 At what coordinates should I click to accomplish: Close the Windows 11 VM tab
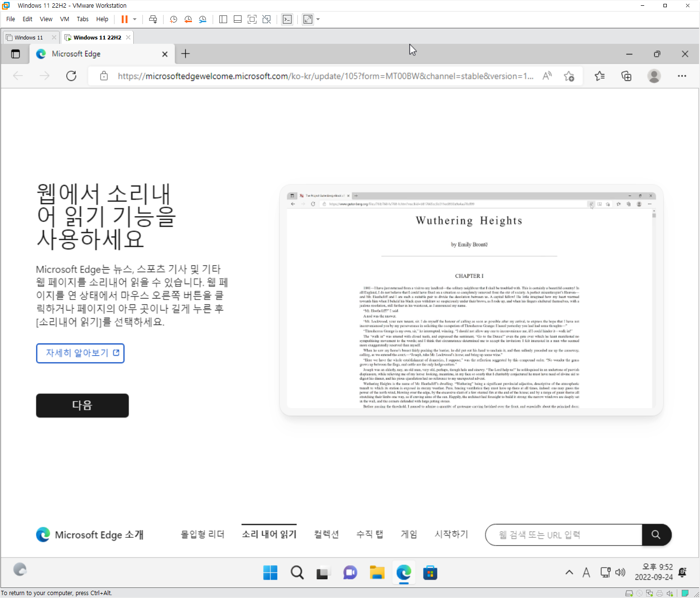coord(54,37)
